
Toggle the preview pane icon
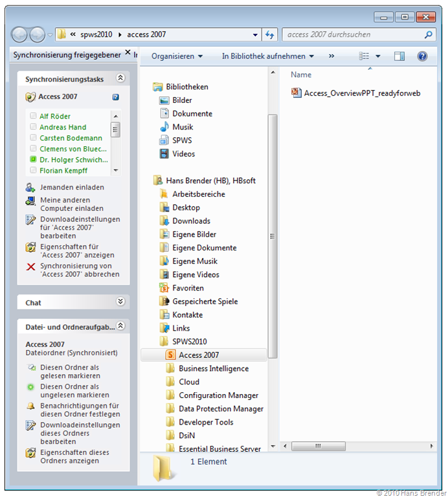(399, 56)
